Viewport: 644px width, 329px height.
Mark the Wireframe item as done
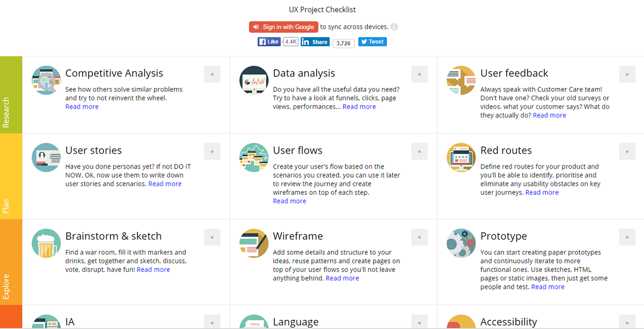[419, 237]
